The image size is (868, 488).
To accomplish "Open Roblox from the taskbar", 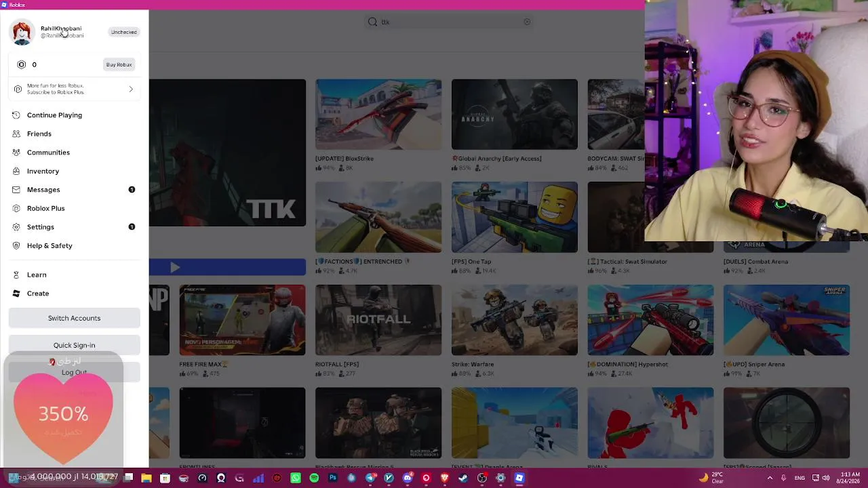I will tap(519, 478).
